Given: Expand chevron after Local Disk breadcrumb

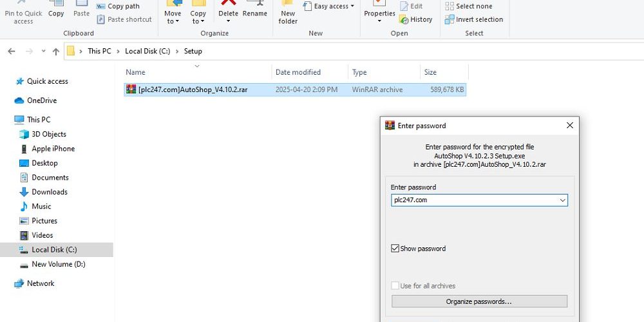Looking at the screenshot, I should [177, 52].
